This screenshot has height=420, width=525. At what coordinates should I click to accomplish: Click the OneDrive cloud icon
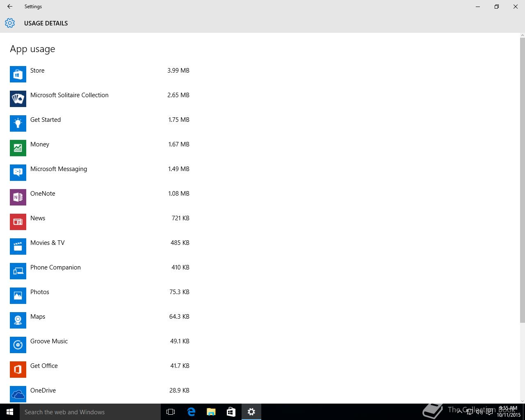18,394
